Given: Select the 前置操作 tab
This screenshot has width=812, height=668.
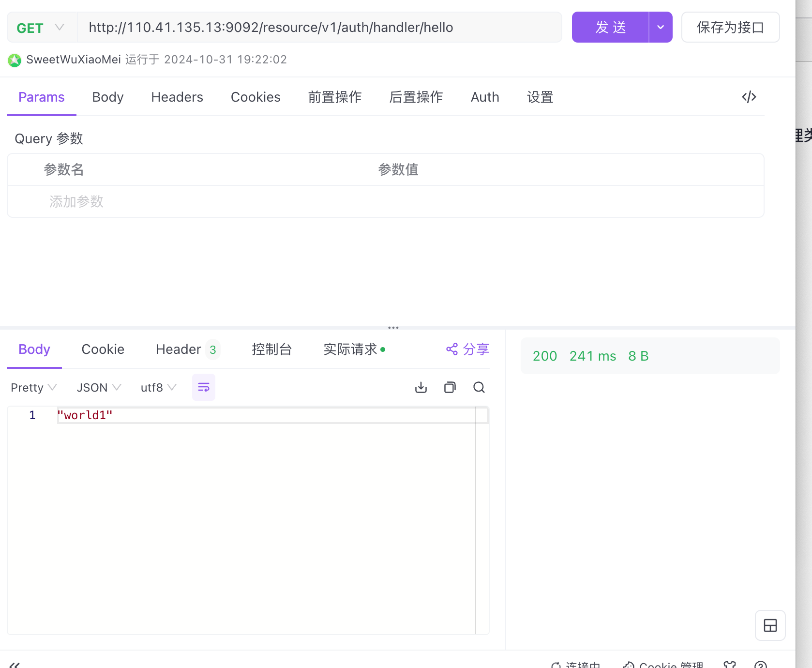Looking at the screenshot, I should 335,97.
